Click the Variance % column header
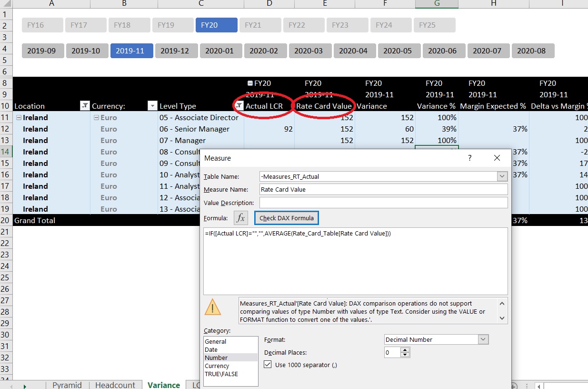588x389 pixels. [436, 106]
